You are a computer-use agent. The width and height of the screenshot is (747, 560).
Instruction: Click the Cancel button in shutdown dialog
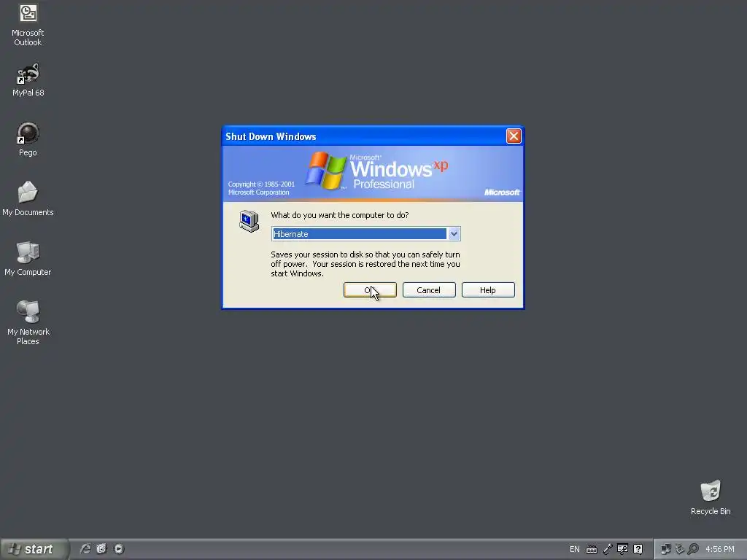(x=429, y=290)
